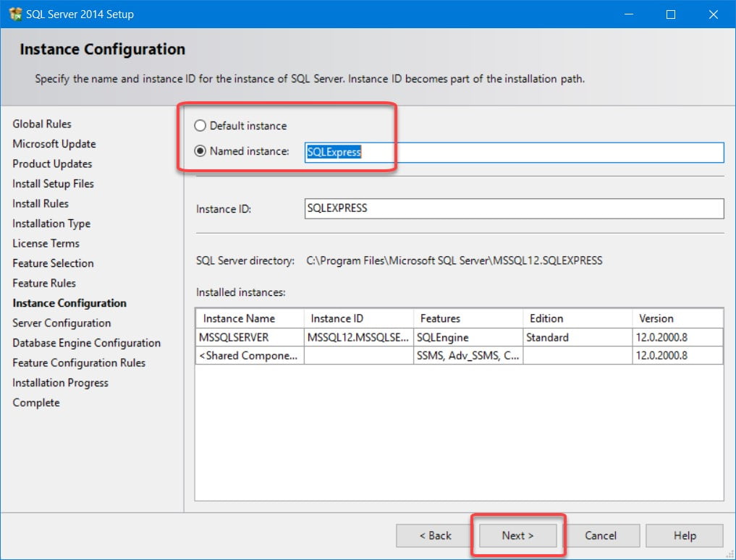Maximize the SQL Server 2014 Setup window
Image resolution: width=736 pixels, height=560 pixels.
pos(671,14)
